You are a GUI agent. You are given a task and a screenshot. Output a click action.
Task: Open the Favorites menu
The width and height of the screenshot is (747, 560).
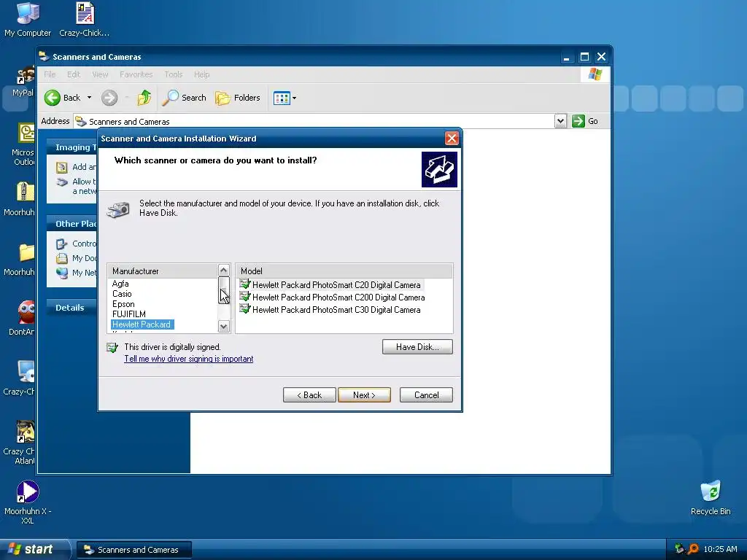point(136,74)
